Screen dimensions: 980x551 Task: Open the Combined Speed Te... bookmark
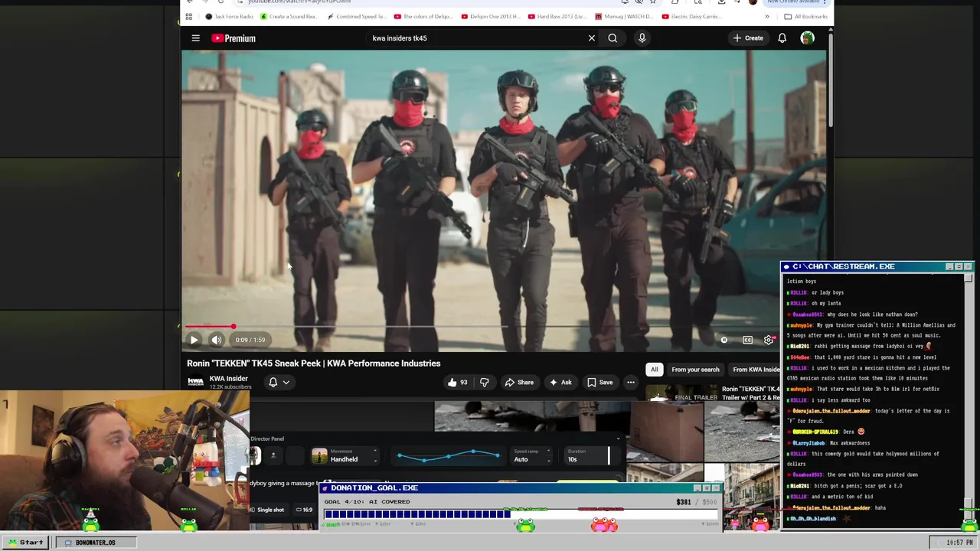pos(356,16)
